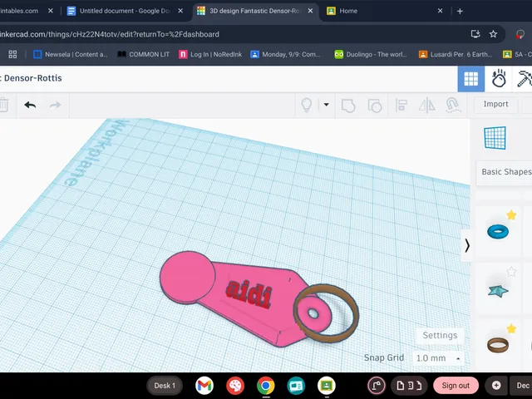Open a new browser tab

click(460, 11)
